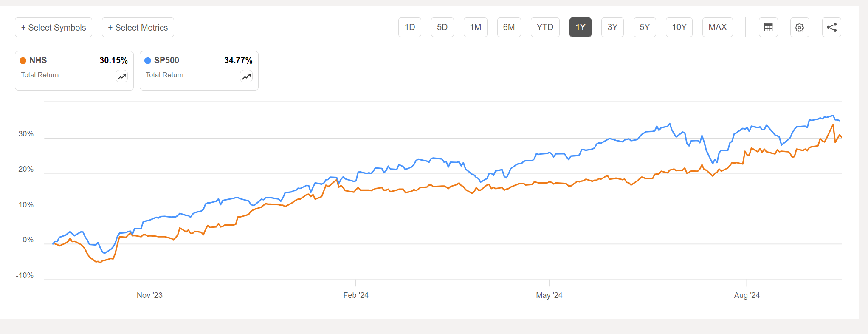Click the share chart icon
The image size is (868, 334).
tap(831, 28)
